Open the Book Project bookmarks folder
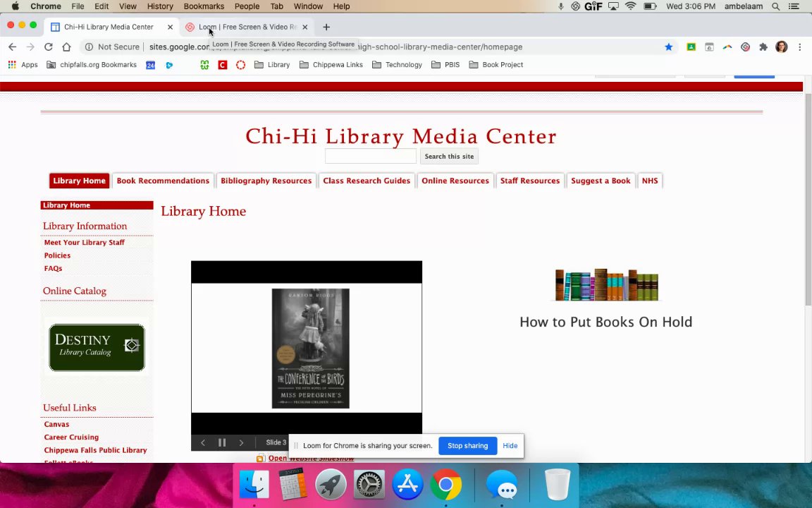 pyautogui.click(x=496, y=65)
